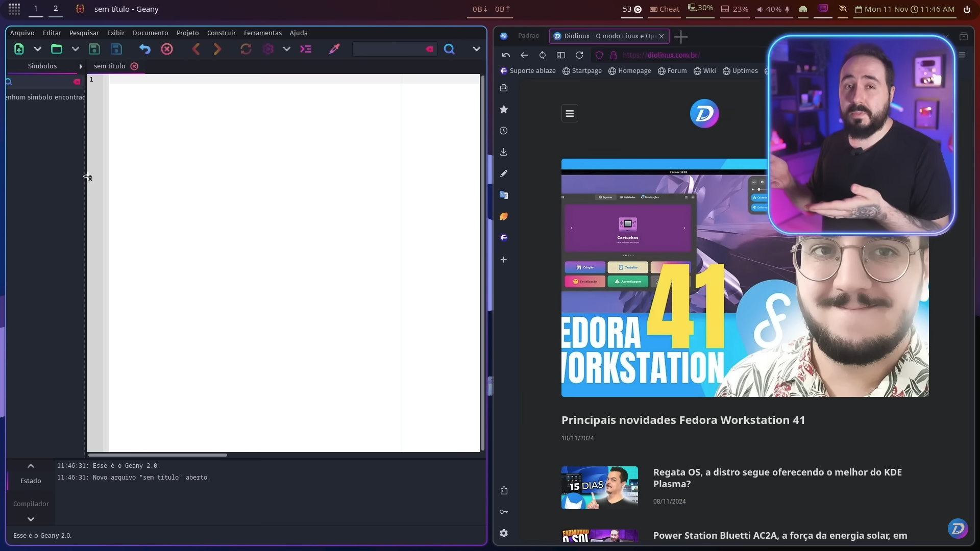Expand the toolbar overflow chevron in Geany

[x=476, y=49]
